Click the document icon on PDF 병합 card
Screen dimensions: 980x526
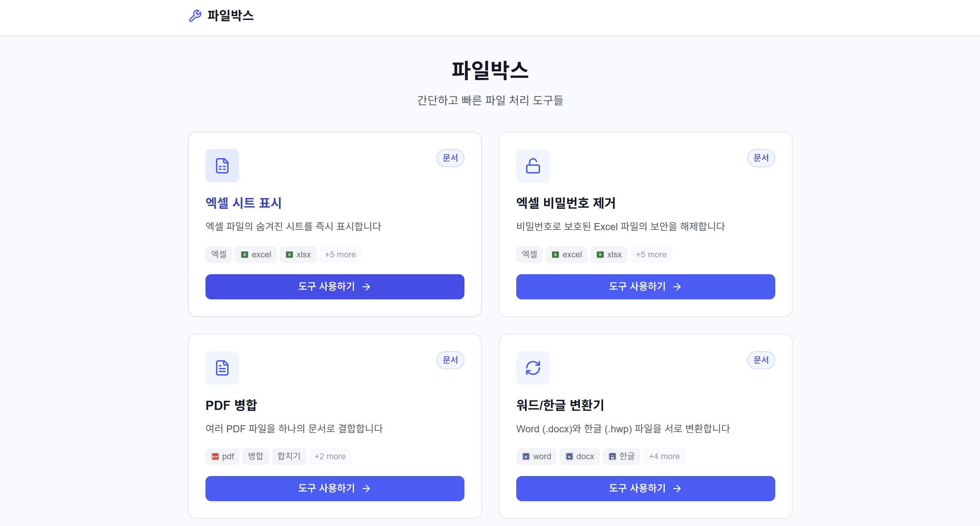click(222, 368)
